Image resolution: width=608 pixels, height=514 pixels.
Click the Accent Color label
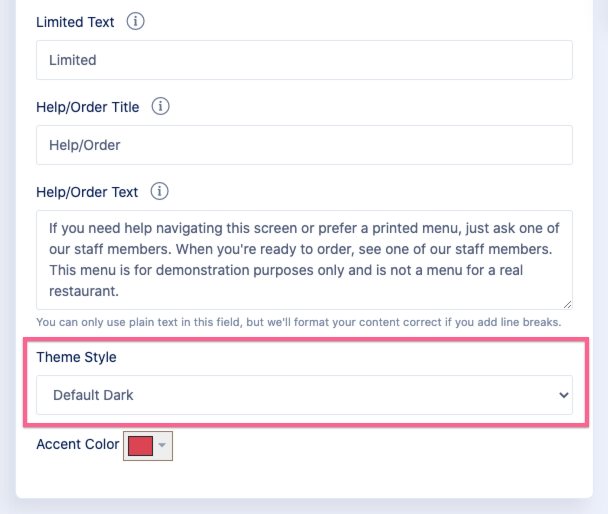[77, 444]
